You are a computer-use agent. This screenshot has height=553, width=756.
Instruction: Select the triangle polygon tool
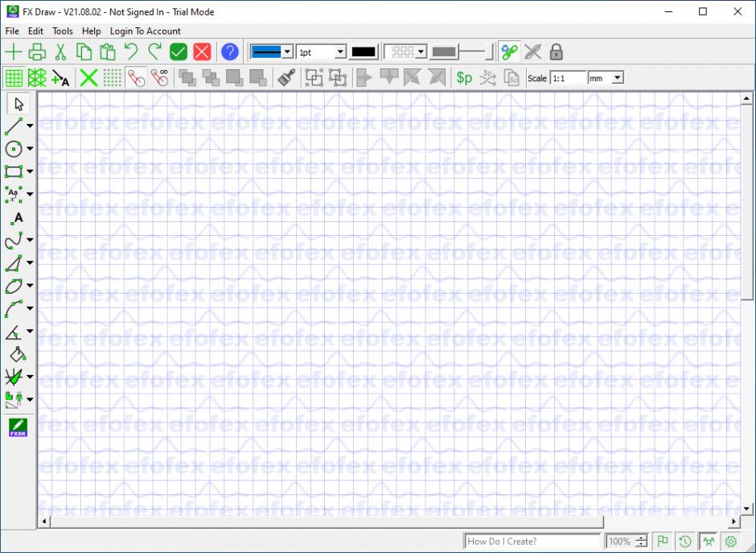pyautogui.click(x=14, y=263)
